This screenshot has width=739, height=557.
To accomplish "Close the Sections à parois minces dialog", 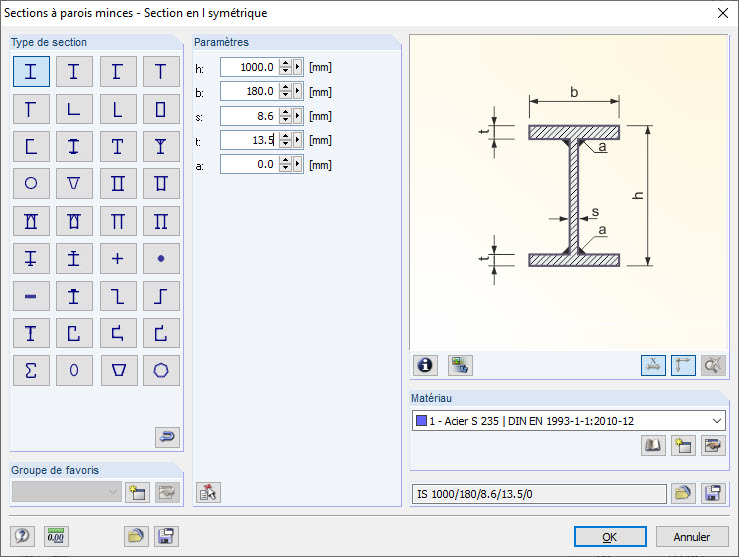I will [x=723, y=13].
